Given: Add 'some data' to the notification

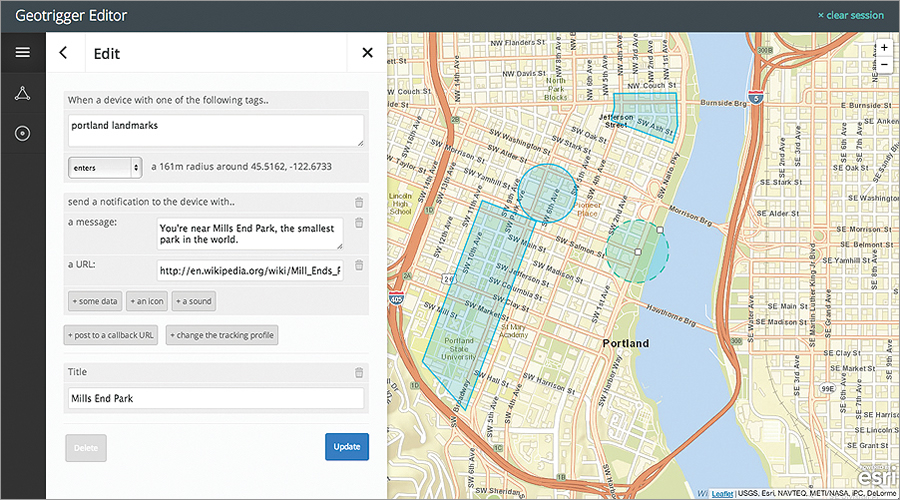Looking at the screenshot, I should (95, 301).
